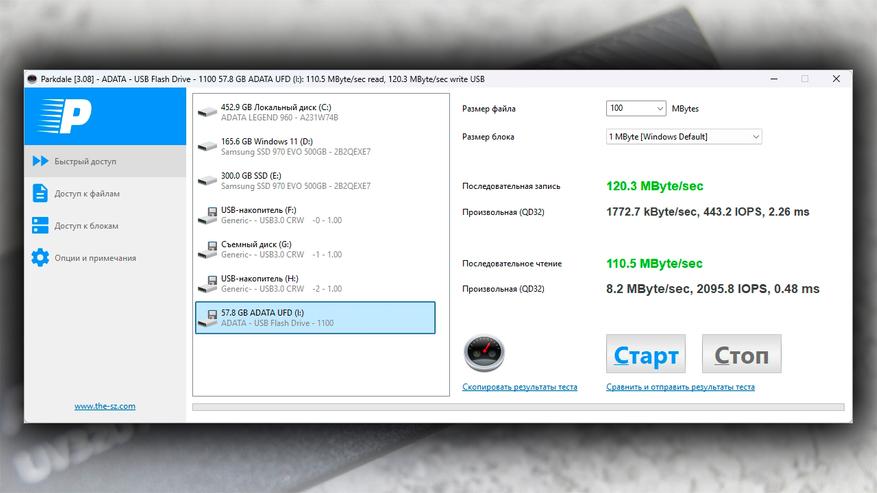Click the 110.5 MByte/sec read result
This screenshot has width=877, height=493.
pos(654,264)
